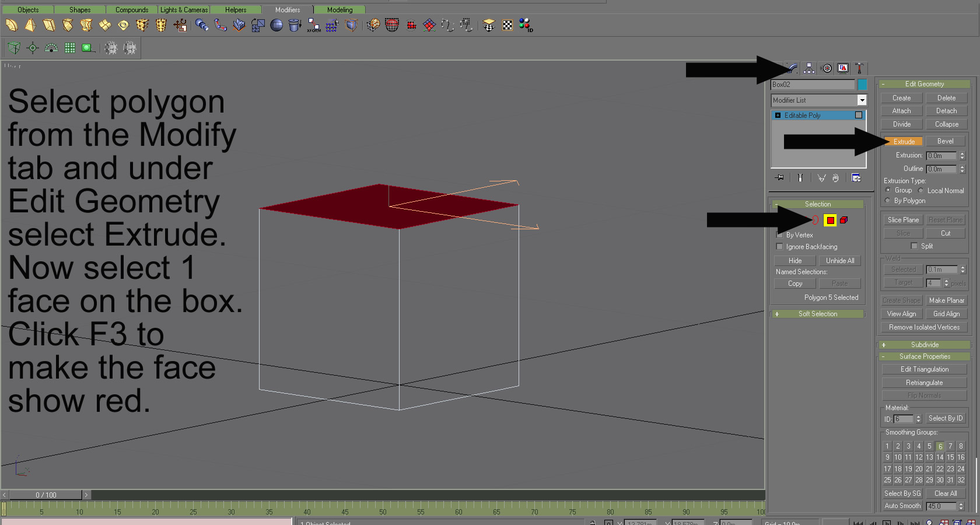This screenshot has width=980, height=525.
Task: Click the Pin Stack icon
Action: pyautogui.click(x=779, y=178)
